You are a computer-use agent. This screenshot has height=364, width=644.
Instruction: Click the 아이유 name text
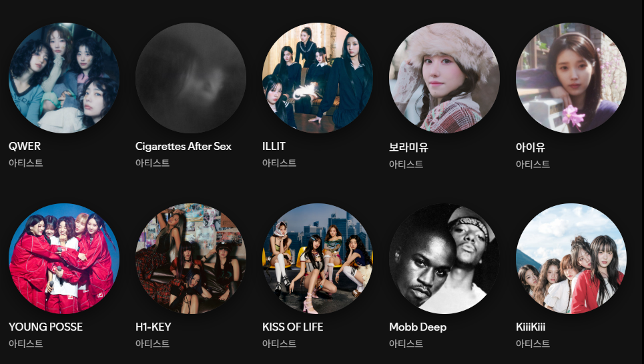(531, 147)
